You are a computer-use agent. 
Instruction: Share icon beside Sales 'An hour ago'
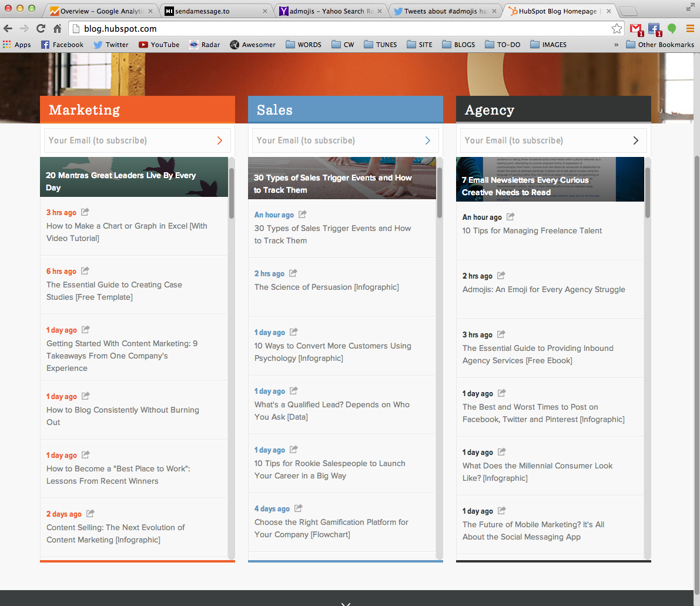[302, 215]
